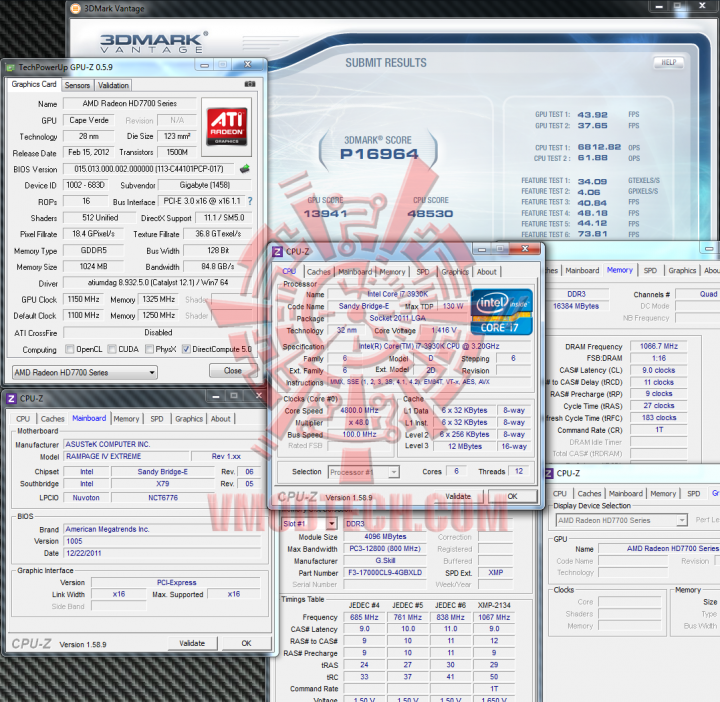Close the front CPU-Z processor window
Image resolution: width=720 pixels, height=702 pixels.
[525, 249]
